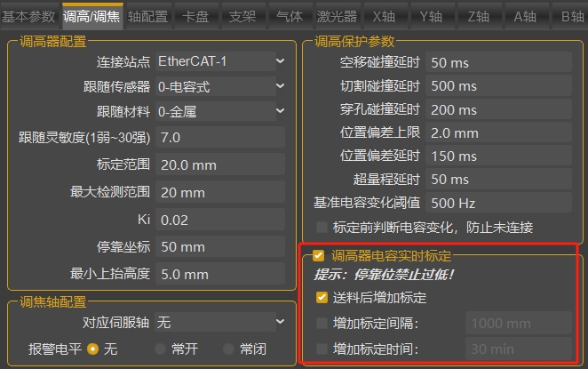
Task: Select the 常闭 radio button
Action: tap(229, 349)
